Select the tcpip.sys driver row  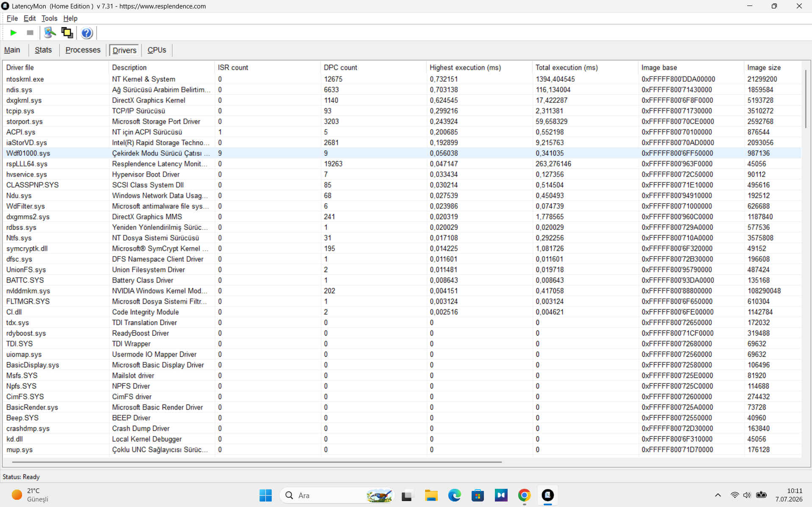(x=402, y=111)
